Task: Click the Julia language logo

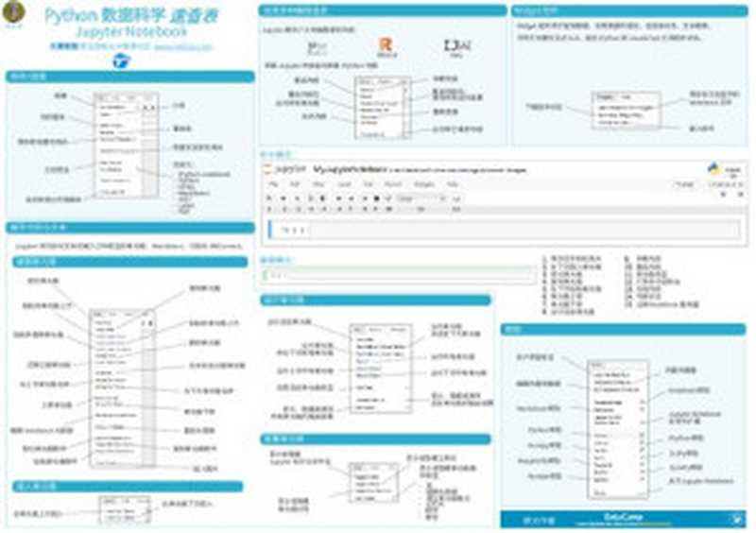Action: pyautogui.click(x=456, y=45)
